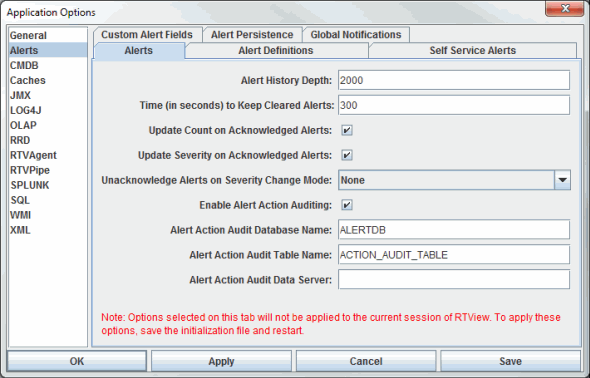Image resolution: width=590 pixels, height=378 pixels.
Task: Disable Enable Alert Action Auditing checkbox
Action: click(347, 205)
